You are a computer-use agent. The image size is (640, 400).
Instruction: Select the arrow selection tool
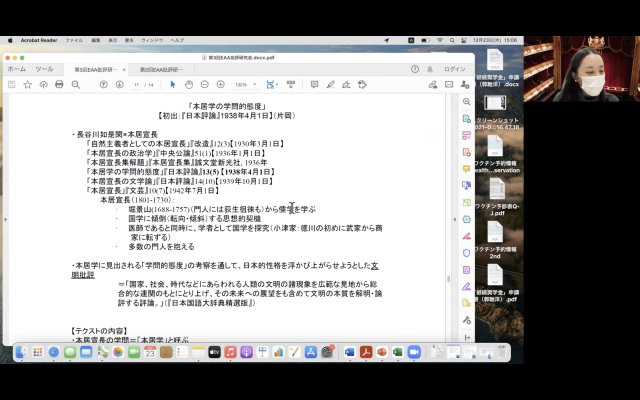173,84
